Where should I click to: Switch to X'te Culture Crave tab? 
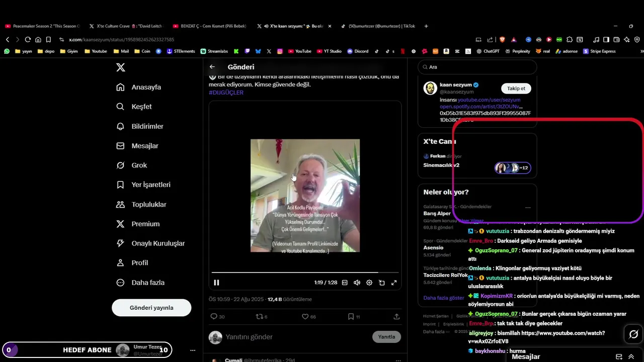pos(127,26)
